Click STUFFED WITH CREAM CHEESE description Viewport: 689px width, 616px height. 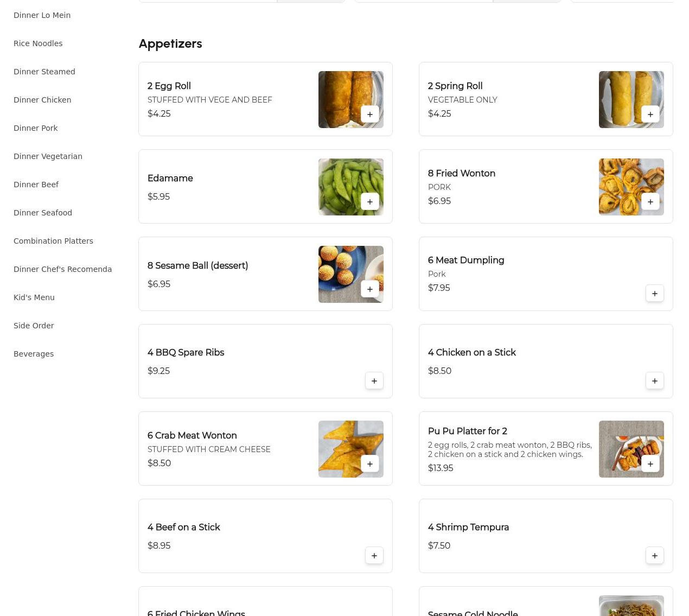(209, 449)
